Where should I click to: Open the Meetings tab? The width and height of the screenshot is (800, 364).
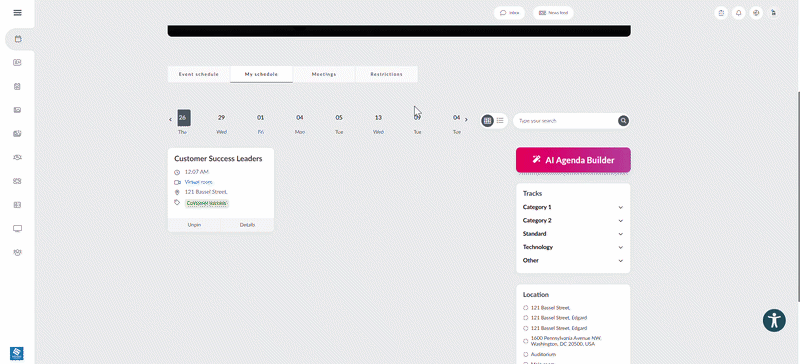coord(324,74)
